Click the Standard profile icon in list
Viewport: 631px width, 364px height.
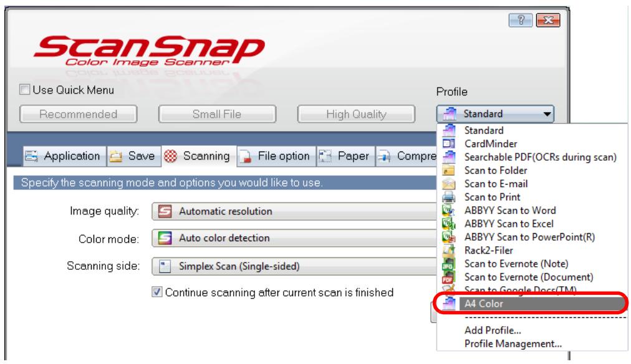(449, 130)
